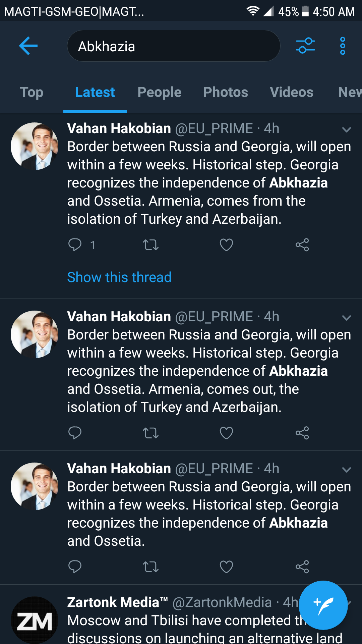Open Zartonk Media's ZM profile picture
This screenshot has width=362, height=644.
coord(35,620)
